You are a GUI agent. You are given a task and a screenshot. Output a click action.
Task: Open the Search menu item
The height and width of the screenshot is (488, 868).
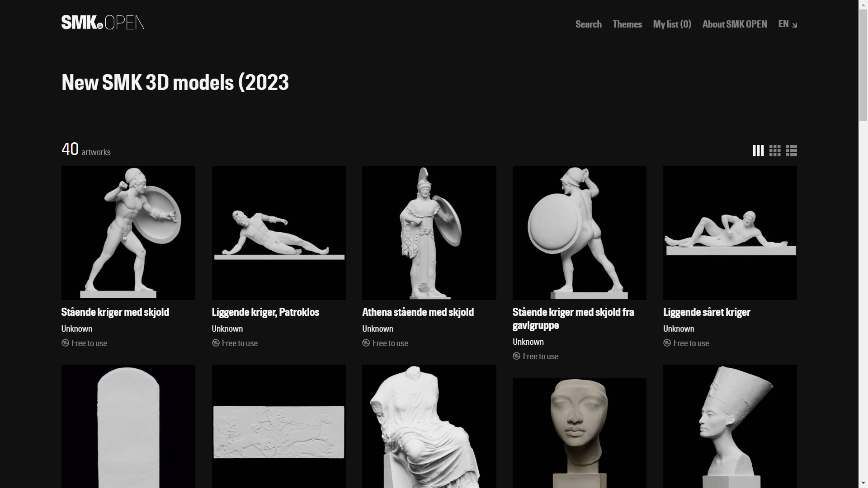pos(588,24)
